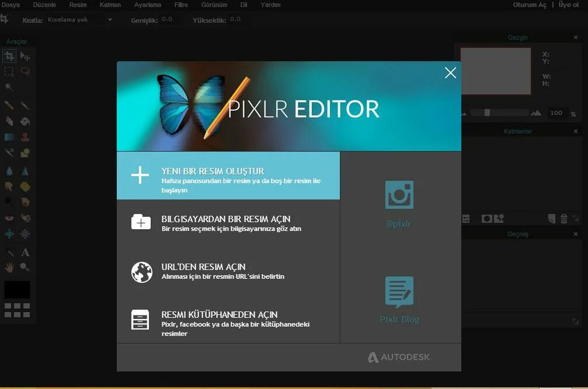
Task: Open the main color swatch in toolbox
Action: pyautogui.click(x=18, y=290)
